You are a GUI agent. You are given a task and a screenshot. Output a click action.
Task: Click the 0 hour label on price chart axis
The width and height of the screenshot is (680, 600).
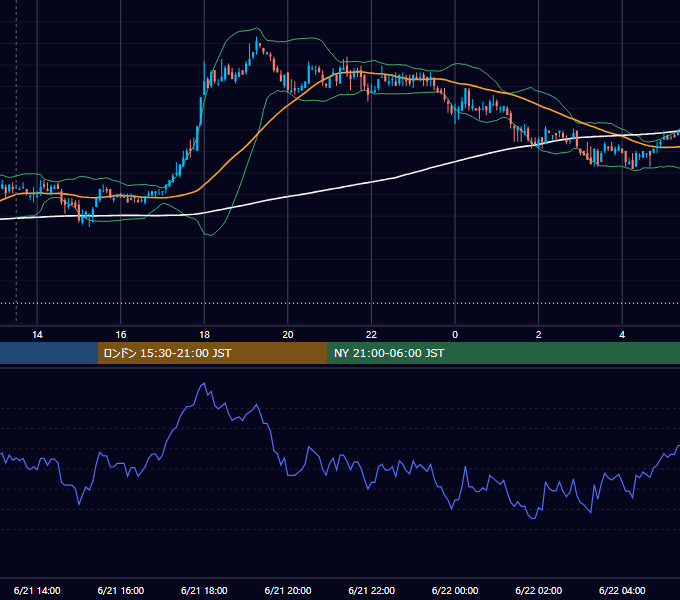pyautogui.click(x=455, y=335)
